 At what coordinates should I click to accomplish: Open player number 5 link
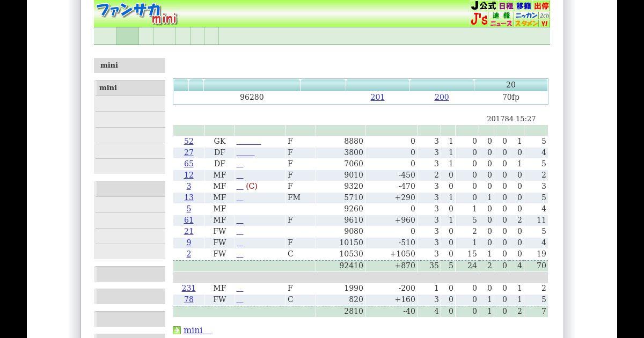click(188, 209)
